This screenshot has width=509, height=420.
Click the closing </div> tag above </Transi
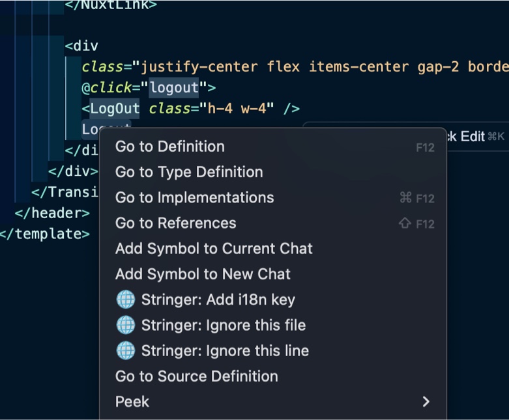tap(73, 171)
